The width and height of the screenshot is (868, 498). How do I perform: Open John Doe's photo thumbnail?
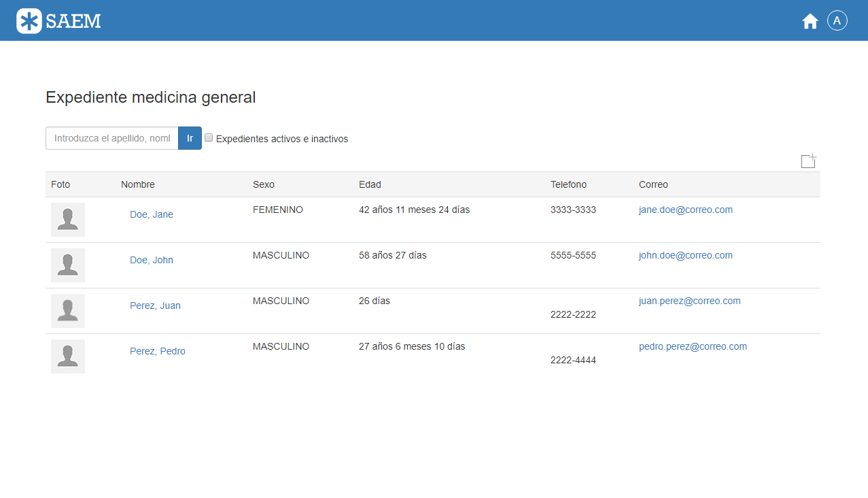68,265
